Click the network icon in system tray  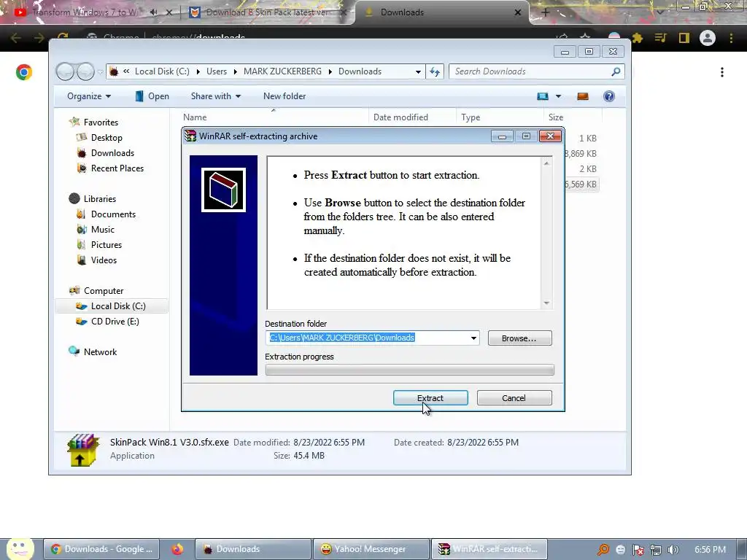pyautogui.click(x=656, y=550)
